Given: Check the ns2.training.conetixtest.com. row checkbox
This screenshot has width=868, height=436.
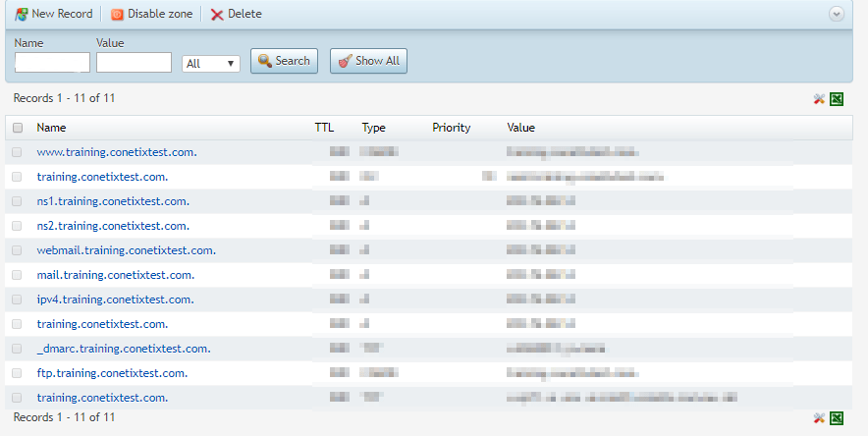Looking at the screenshot, I should (x=17, y=226).
